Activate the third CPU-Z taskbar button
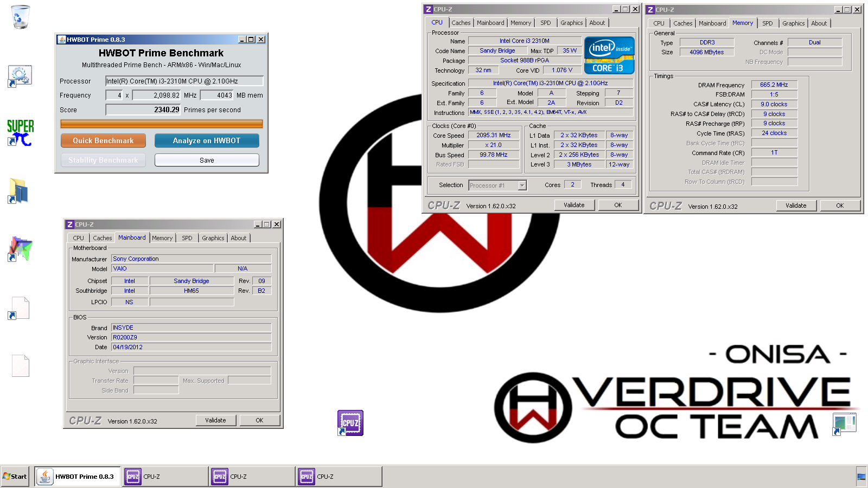This screenshot has width=868, height=488. [339, 477]
